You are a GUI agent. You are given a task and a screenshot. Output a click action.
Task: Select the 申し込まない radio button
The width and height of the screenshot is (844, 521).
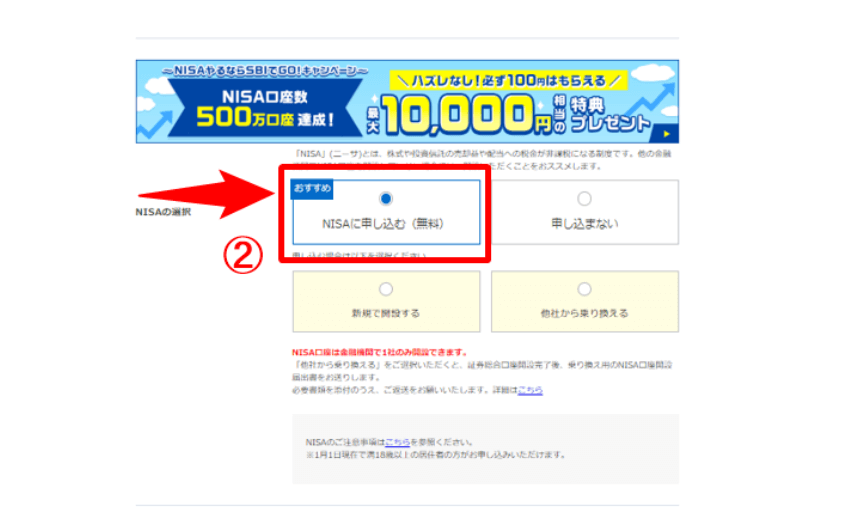(584, 199)
